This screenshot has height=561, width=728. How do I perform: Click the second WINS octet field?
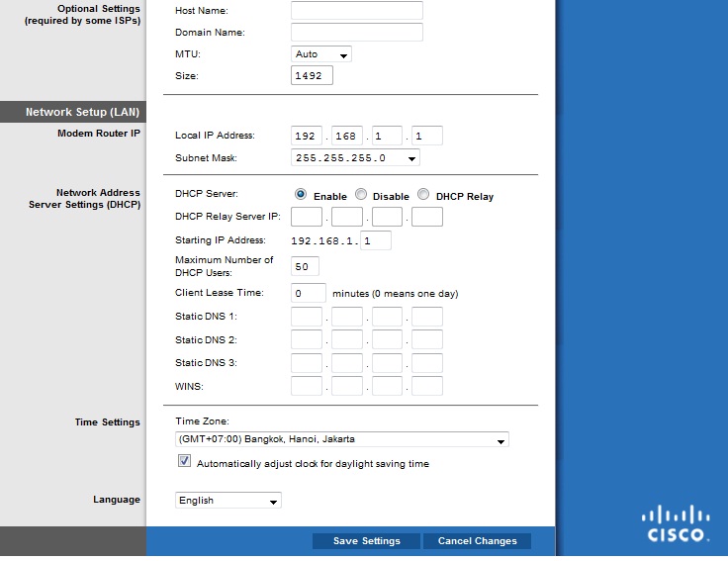coord(346,386)
